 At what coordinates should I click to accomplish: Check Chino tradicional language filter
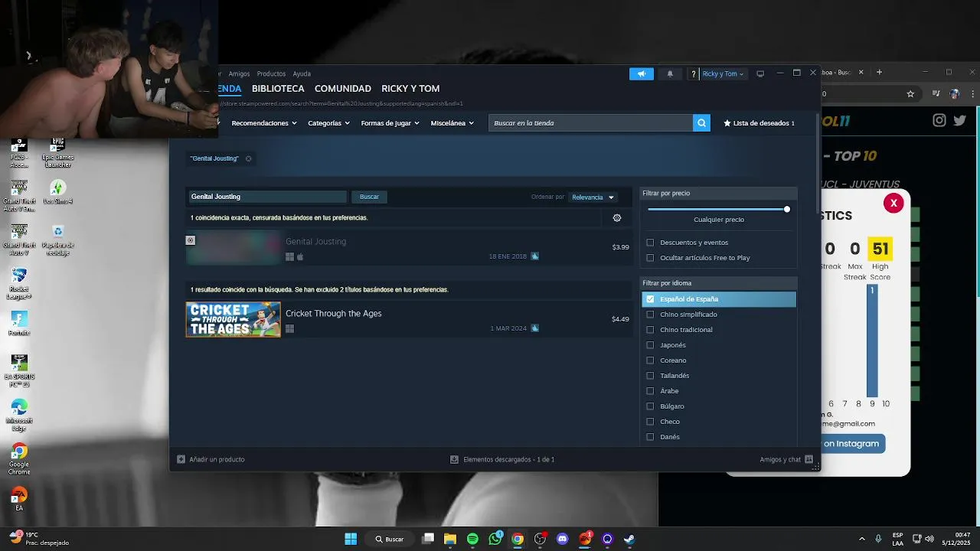(650, 330)
